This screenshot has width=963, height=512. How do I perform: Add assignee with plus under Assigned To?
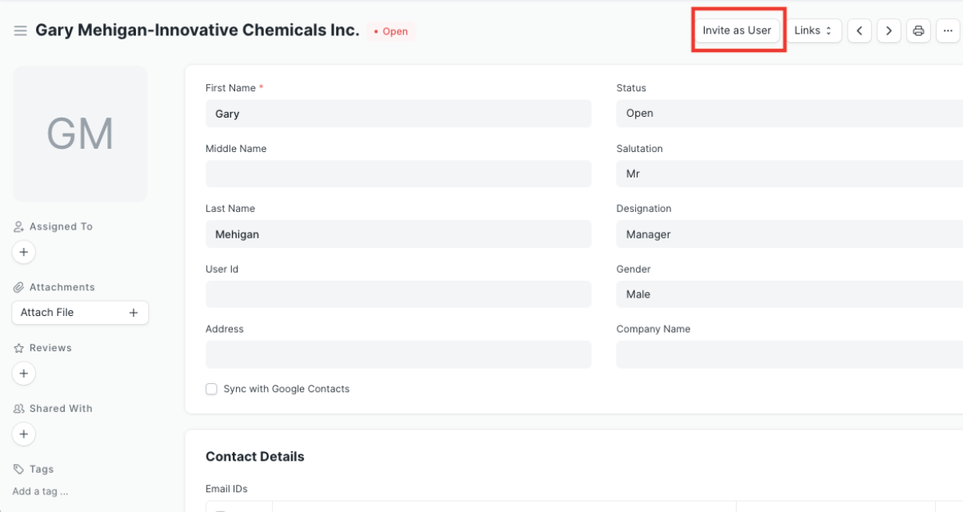[24, 252]
